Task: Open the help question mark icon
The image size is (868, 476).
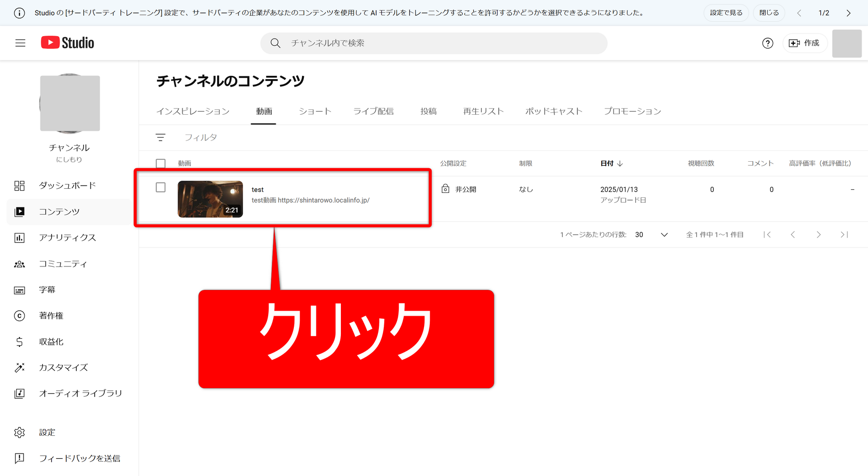Action: tap(767, 43)
